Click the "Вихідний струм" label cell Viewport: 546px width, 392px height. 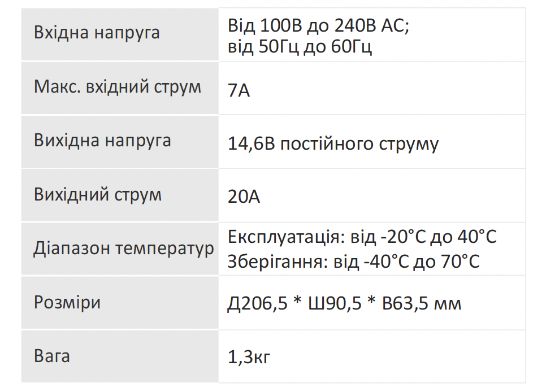(98, 195)
